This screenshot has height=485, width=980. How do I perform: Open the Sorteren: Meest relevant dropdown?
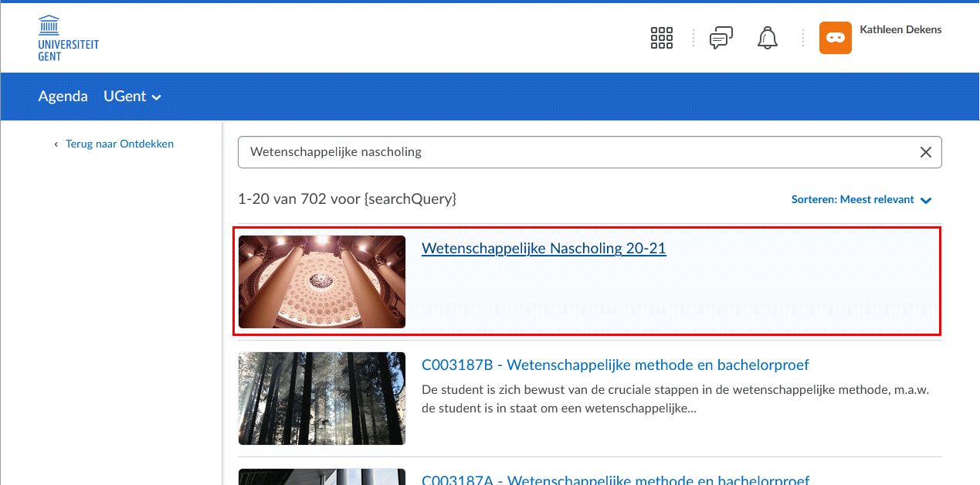coord(861,200)
